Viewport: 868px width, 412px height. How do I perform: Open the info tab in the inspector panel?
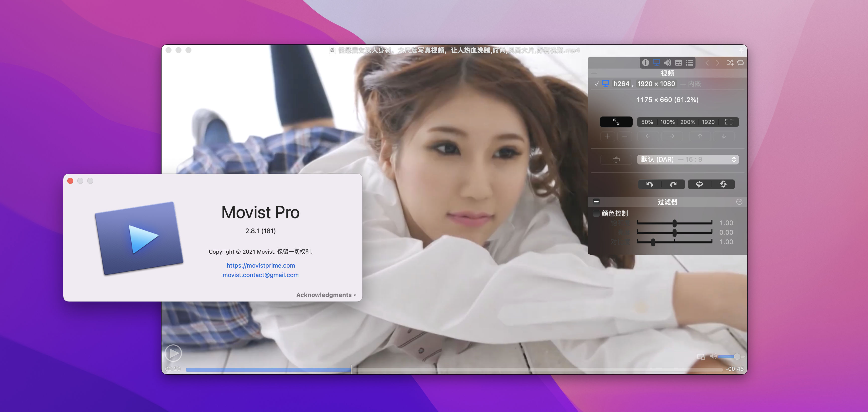click(645, 63)
